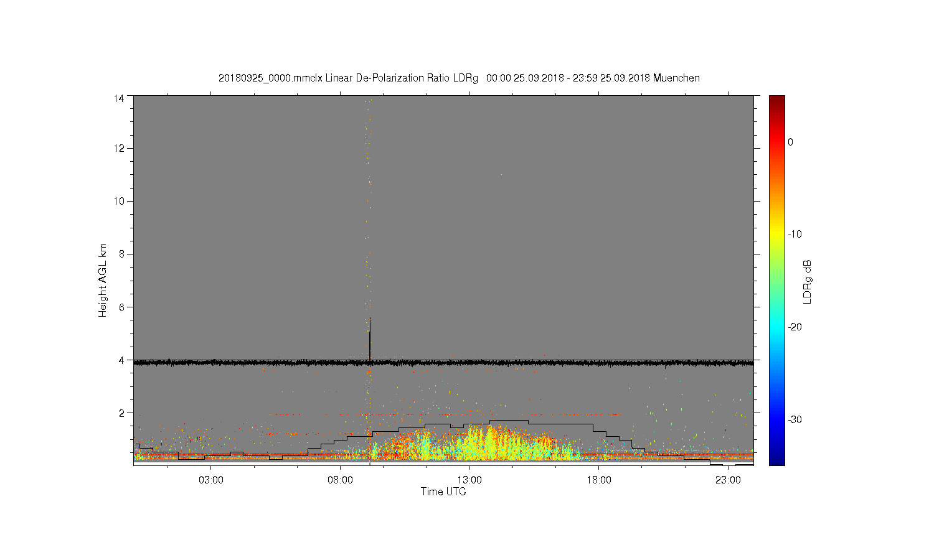Viewport: 934px width, 560px height.
Task: Click the colorbar value label 0
Action: 790,142
